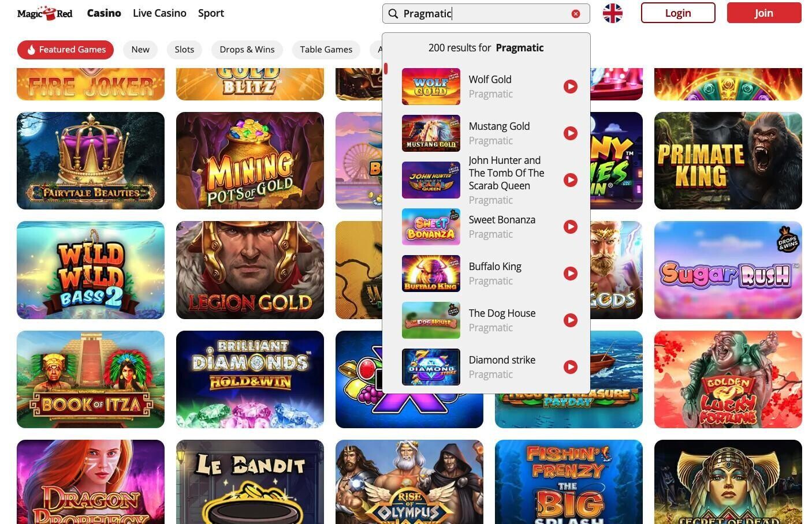Open Live Casino from the top menu
812x524 pixels.
pyautogui.click(x=159, y=13)
